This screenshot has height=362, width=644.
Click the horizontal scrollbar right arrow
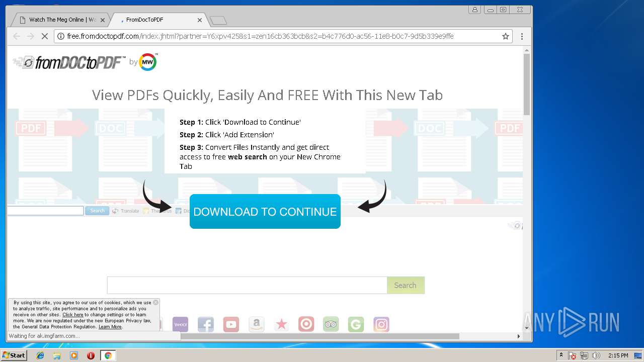(x=519, y=336)
